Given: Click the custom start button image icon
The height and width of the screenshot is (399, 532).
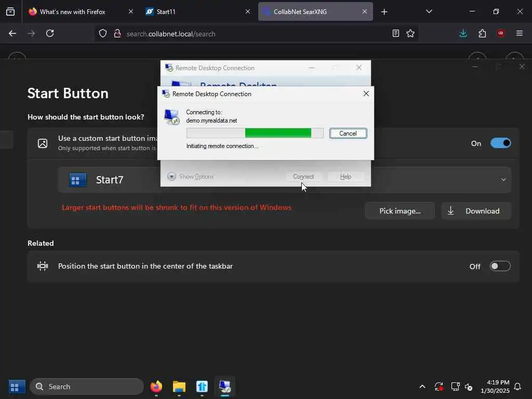Looking at the screenshot, I should [x=43, y=143].
